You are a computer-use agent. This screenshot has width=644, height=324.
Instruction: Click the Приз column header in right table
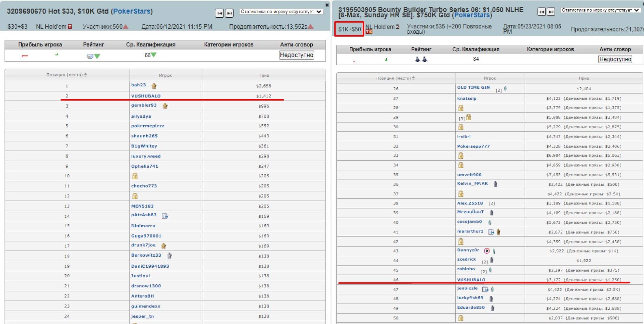point(583,78)
